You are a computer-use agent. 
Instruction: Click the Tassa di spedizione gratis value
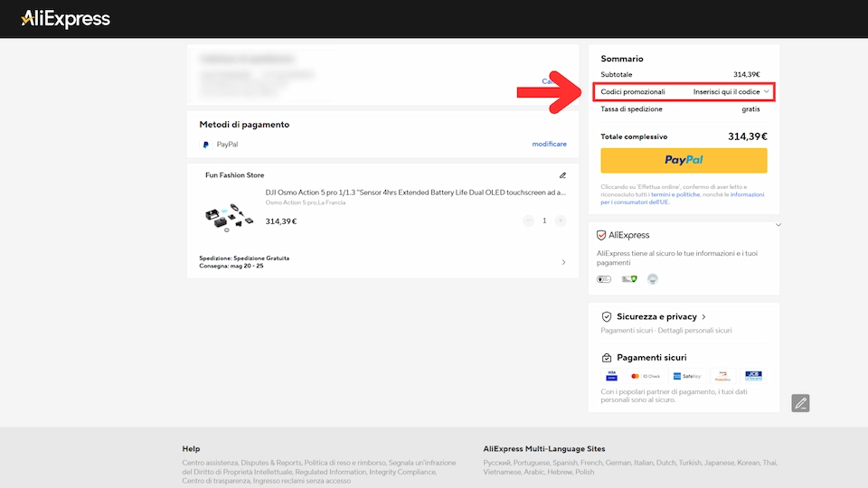pyautogui.click(x=750, y=109)
